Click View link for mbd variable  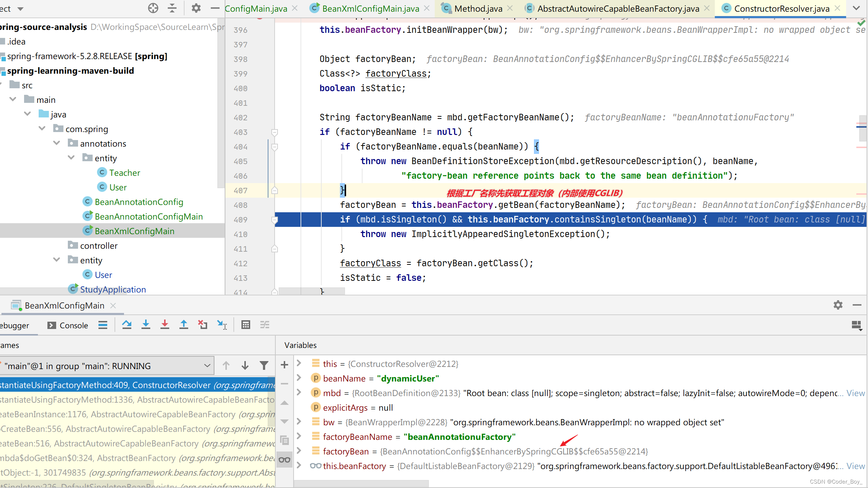pos(856,393)
